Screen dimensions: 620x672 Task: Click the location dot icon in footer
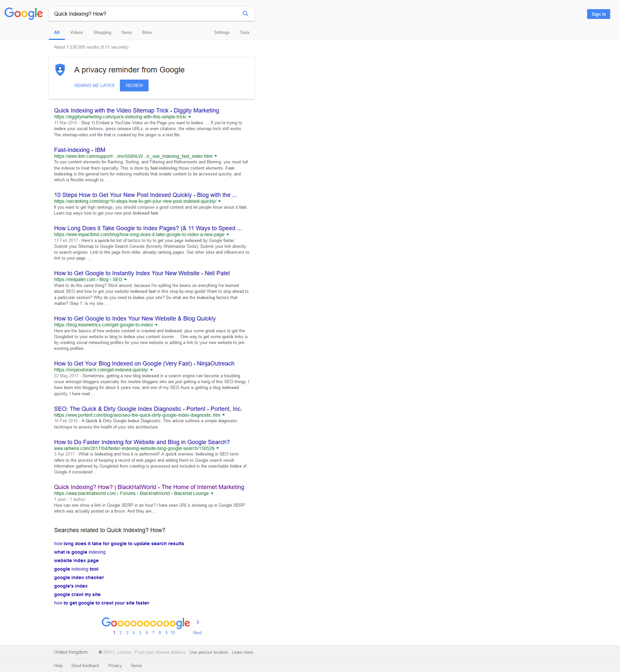[100, 652]
